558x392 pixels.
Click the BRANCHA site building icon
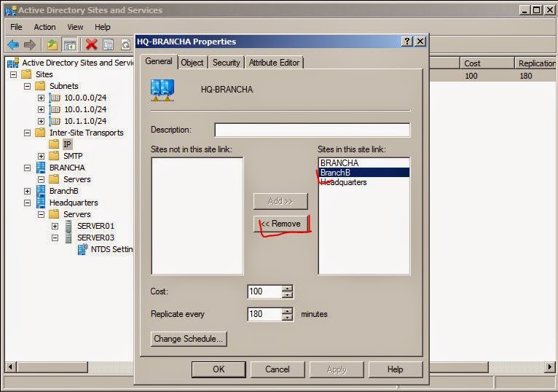[41, 168]
